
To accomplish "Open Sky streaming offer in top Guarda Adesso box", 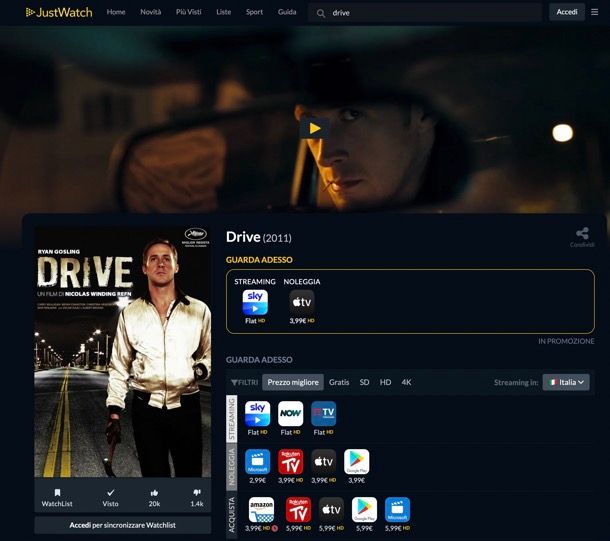I will point(255,302).
